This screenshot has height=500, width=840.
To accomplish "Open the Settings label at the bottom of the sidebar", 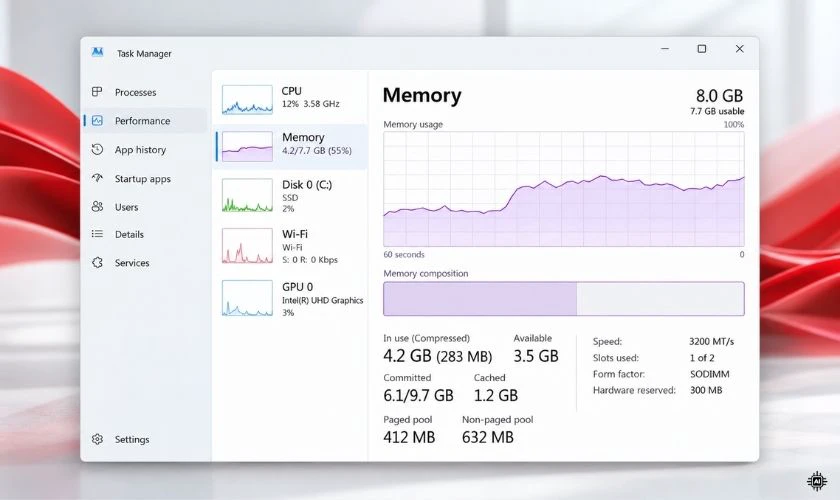I will (x=132, y=439).
